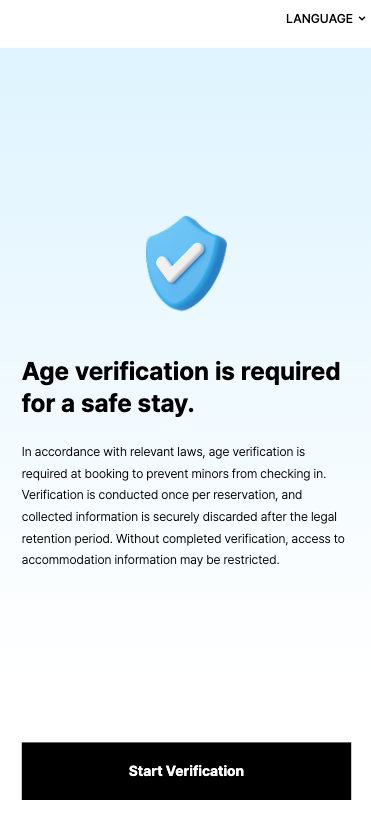
Task: Click the 'Start Verification' label text
Action: 186,771
